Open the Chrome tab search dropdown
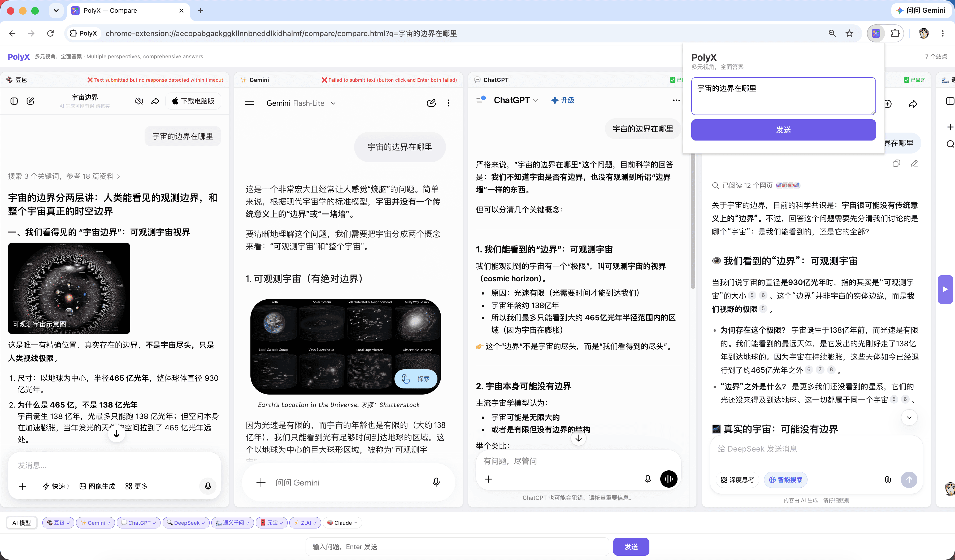The image size is (955, 560). [x=56, y=11]
